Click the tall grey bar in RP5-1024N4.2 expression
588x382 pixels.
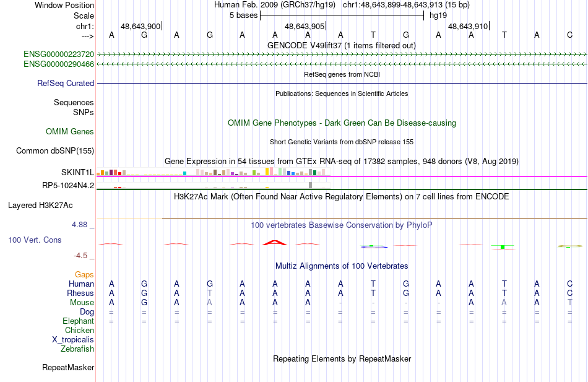click(311, 185)
